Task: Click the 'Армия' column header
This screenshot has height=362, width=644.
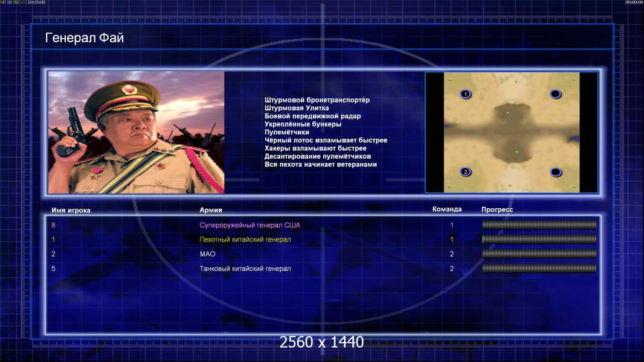Action: tap(211, 210)
